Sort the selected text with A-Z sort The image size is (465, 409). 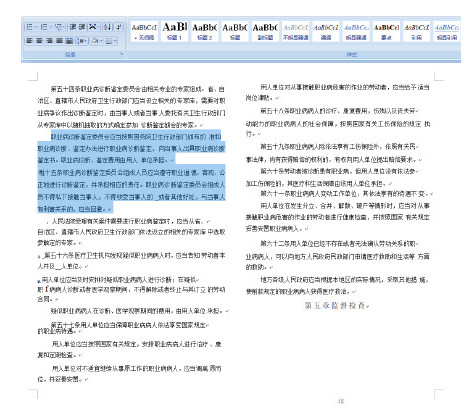point(107,27)
